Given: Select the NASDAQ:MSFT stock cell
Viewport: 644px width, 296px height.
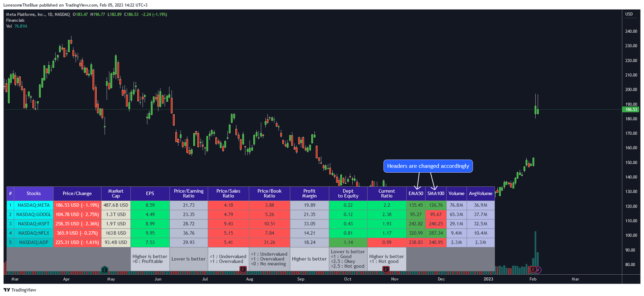Looking at the screenshot, I should (x=33, y=224).
